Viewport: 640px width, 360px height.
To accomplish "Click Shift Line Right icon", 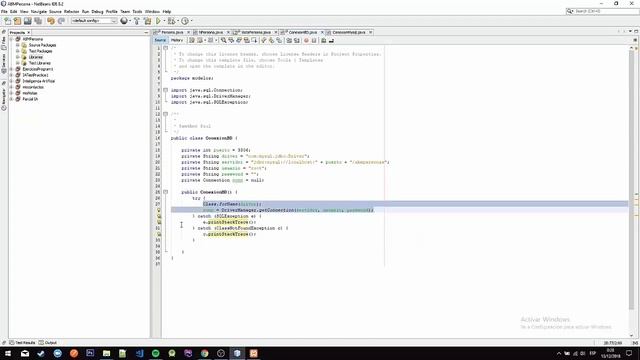I will point(297,40).
